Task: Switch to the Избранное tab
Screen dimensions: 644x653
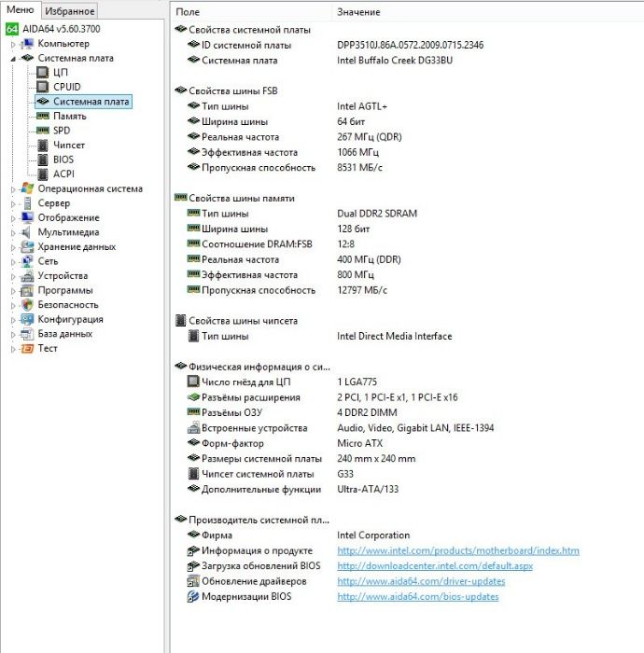Action: 70,11
